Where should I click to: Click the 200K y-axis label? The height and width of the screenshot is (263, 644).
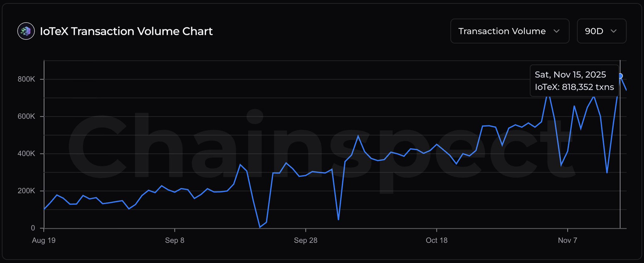26,191
